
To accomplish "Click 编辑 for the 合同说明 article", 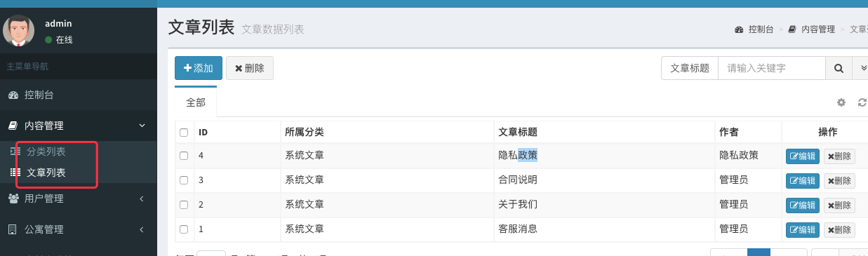I will pyautogui.click(x=803, y=180).
